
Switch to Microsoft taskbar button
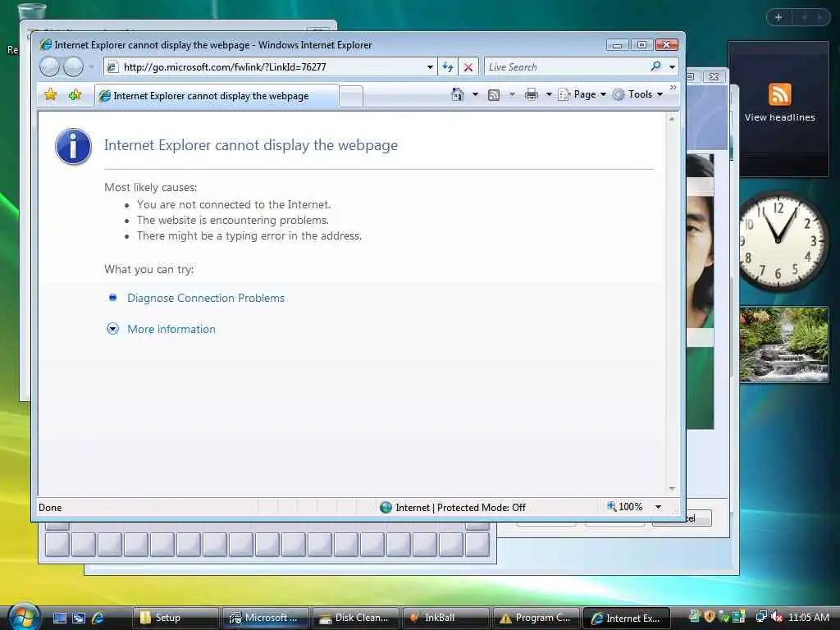tap(266, 618)
